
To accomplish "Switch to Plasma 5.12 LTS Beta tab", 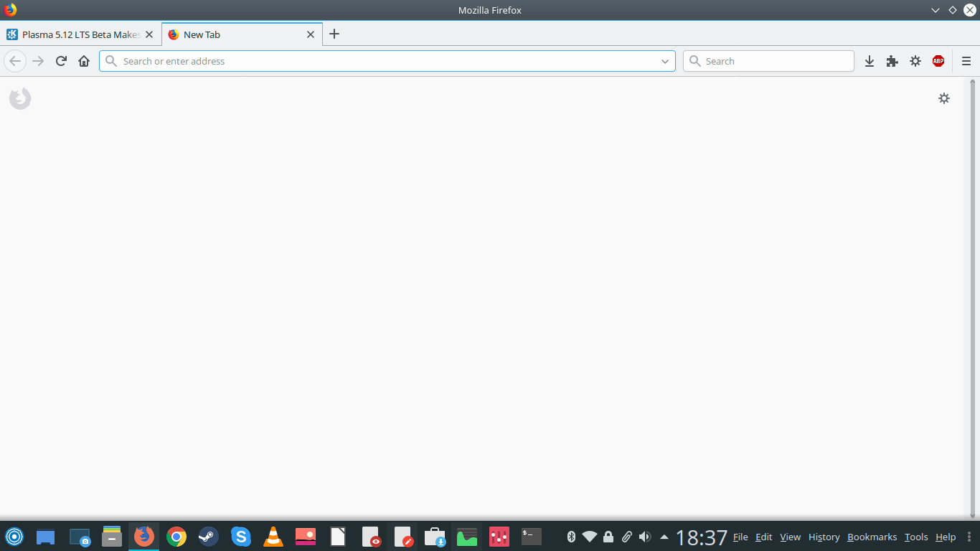I will (x=80, y=34).
